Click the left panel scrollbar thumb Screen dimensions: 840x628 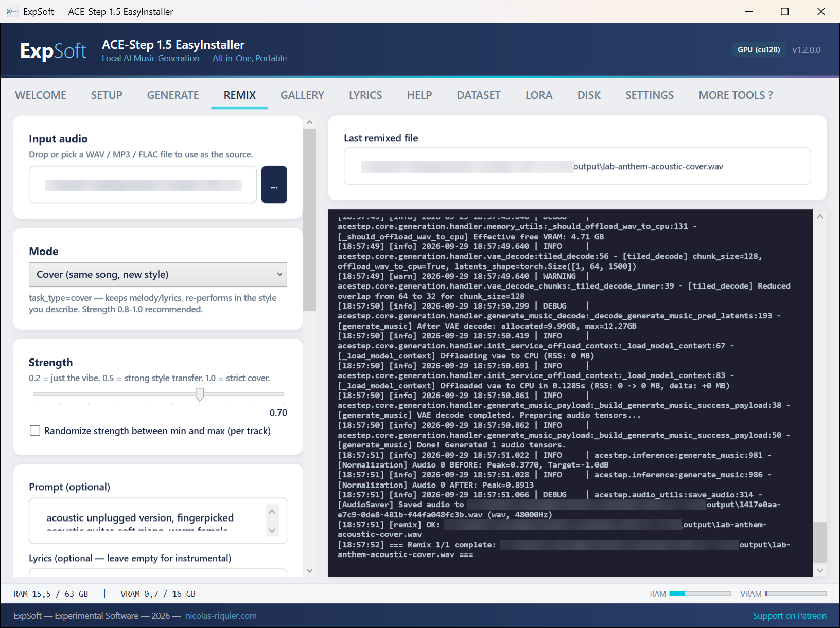(x=309, y=220)
